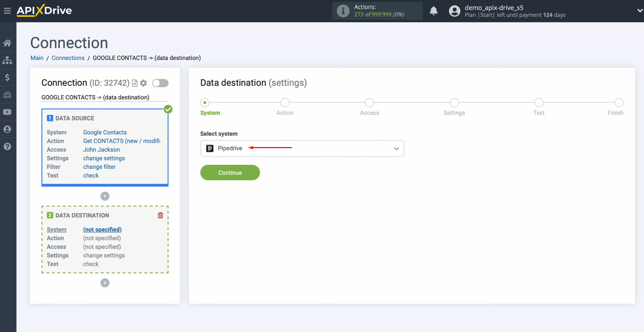Click the Google Contacts system link
Image resolution: width=644 pixels, height=332 pixels.
click(104, 132)
